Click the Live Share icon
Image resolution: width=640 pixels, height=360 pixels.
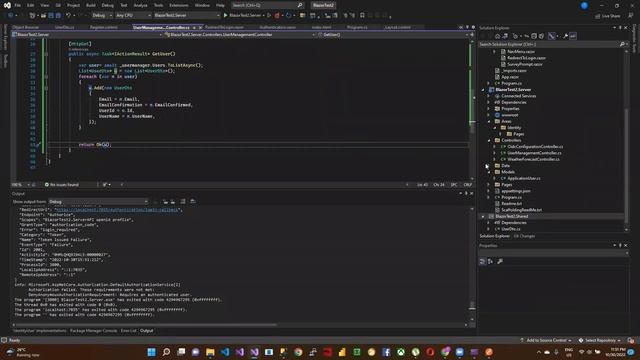598,16
